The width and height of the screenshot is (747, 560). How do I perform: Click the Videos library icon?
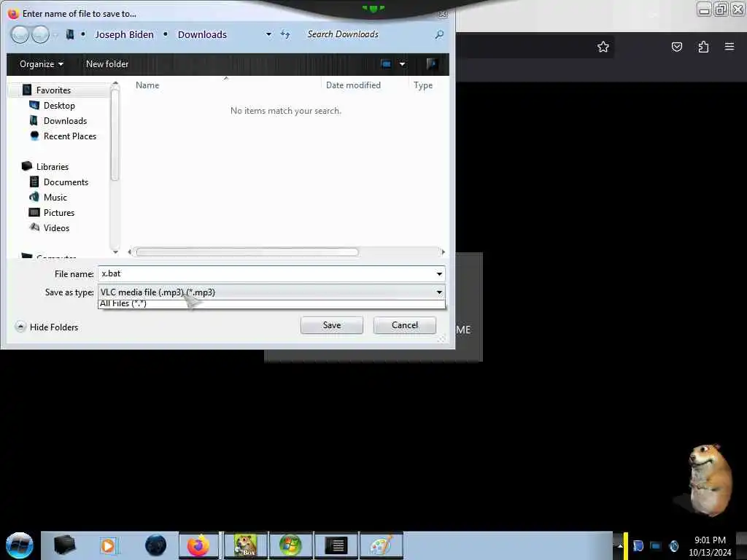coord(34,227)
